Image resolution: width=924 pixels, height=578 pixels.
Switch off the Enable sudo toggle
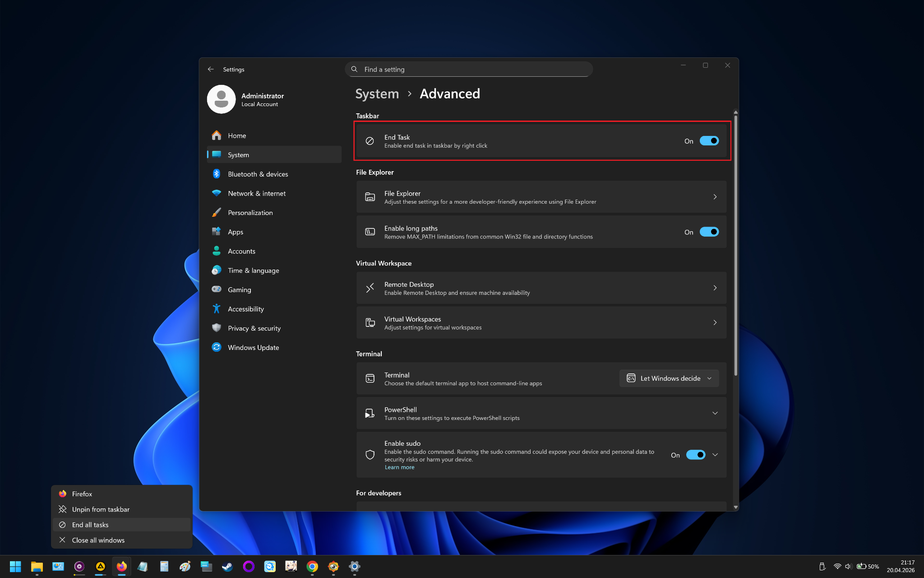click(x=696, y=455)
